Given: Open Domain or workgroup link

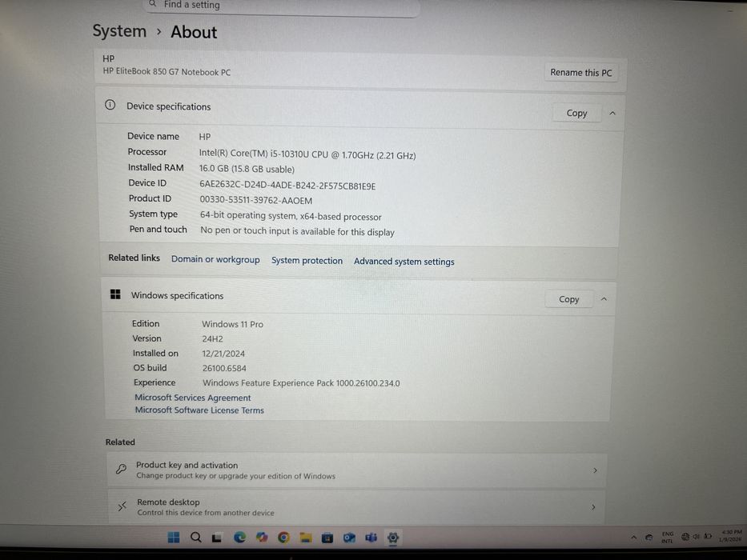Looking at the screenshot, I should coord(215,259).
